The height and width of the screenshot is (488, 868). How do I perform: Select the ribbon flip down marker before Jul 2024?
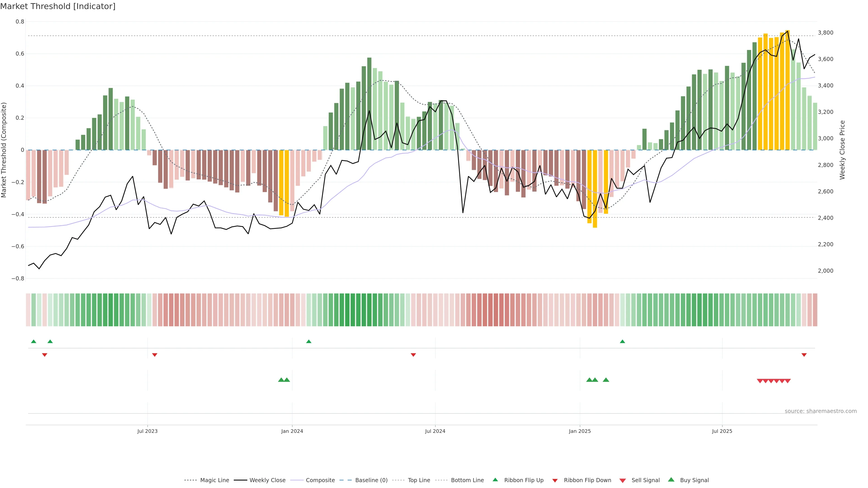(413, 355)
